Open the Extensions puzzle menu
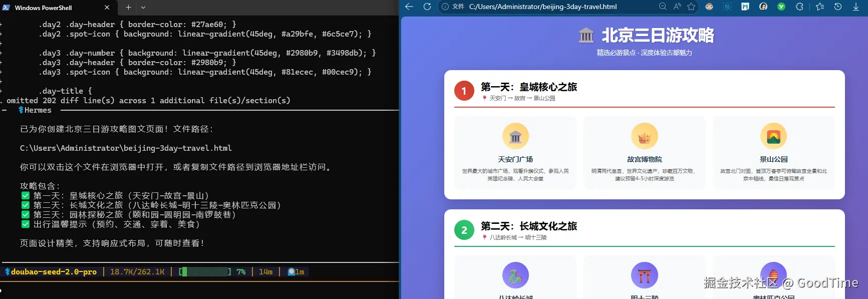Screen dimensions: 868x299 (799, 7)
